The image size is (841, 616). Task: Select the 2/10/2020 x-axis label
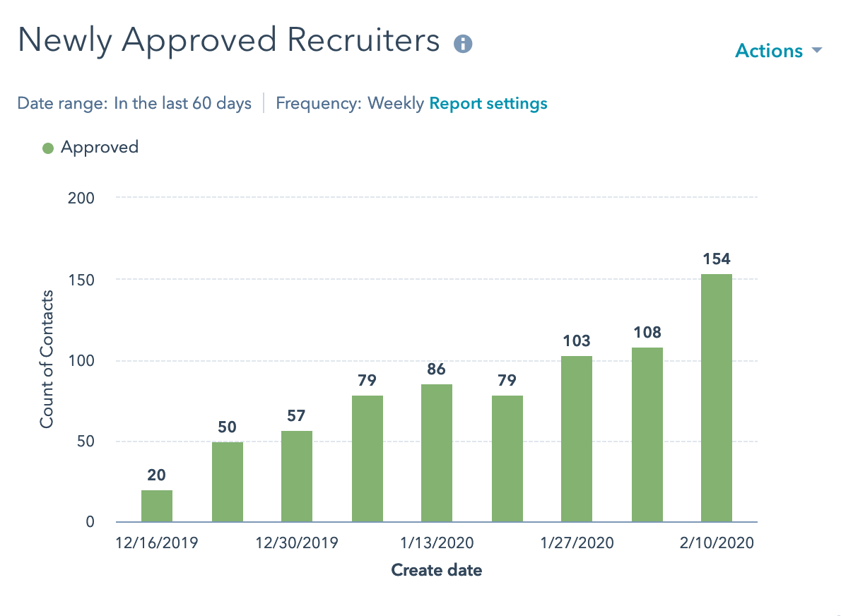pos(717,543)
